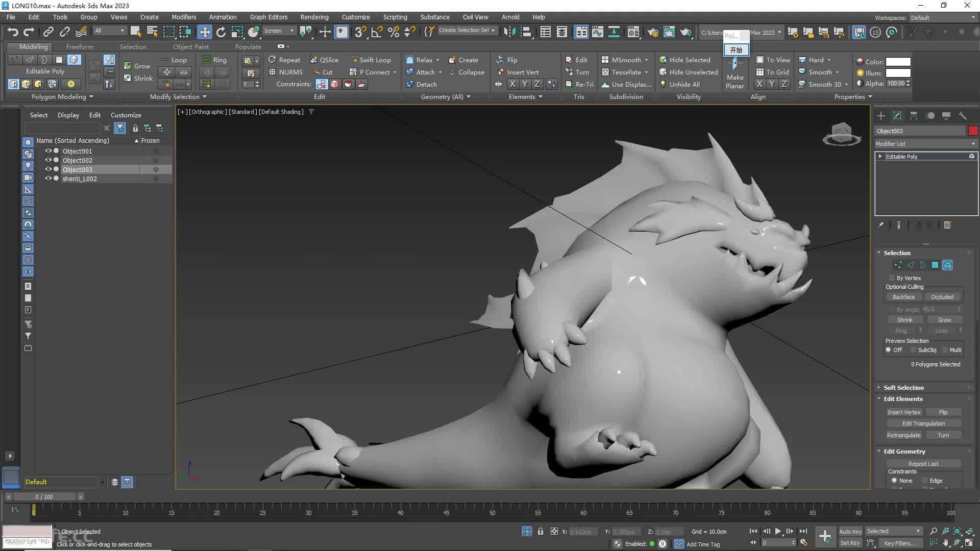980x551 pixels.
Task: Click the Insert Vertex button icon
Action: [904, 411]
